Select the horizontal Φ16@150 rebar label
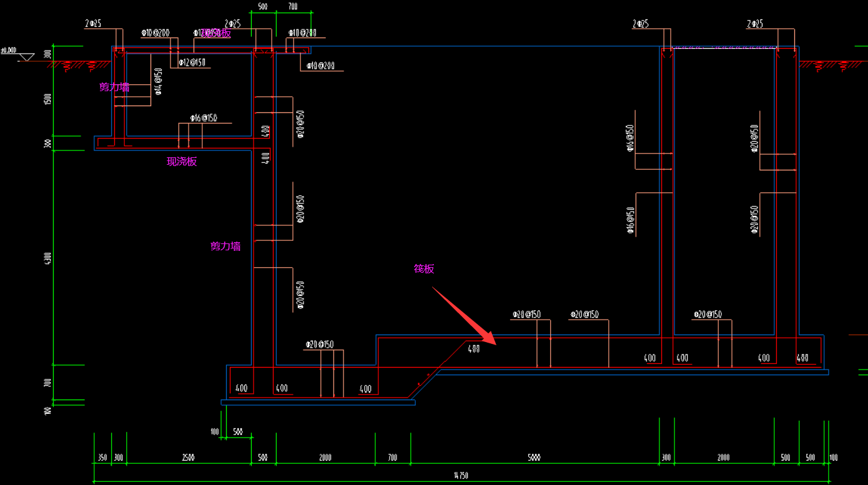 click(204, 118)
